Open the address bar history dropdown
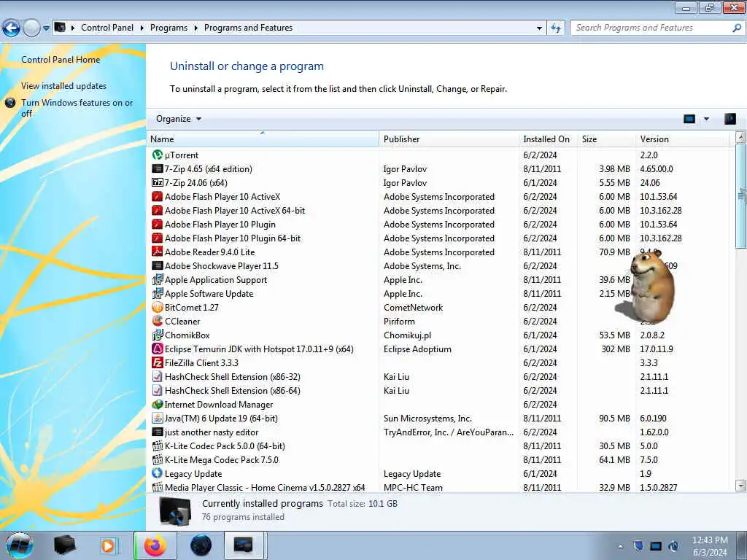Screen dimensions: 747x560 point(539,28)
